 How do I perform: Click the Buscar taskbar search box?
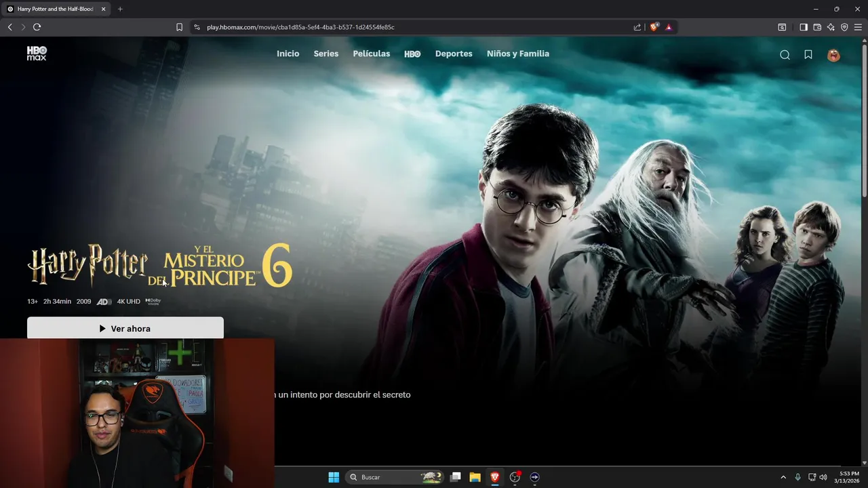point(395,477)
